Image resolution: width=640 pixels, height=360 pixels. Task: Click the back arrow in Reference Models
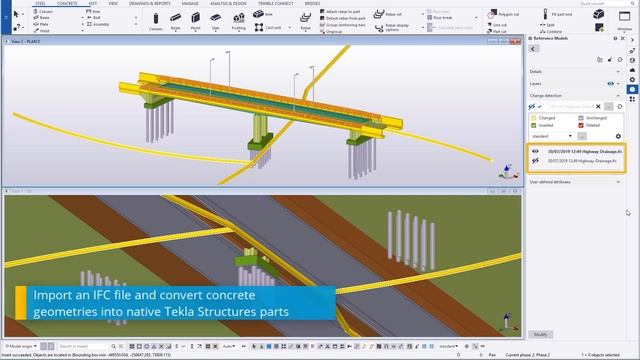tap(533, 49)
